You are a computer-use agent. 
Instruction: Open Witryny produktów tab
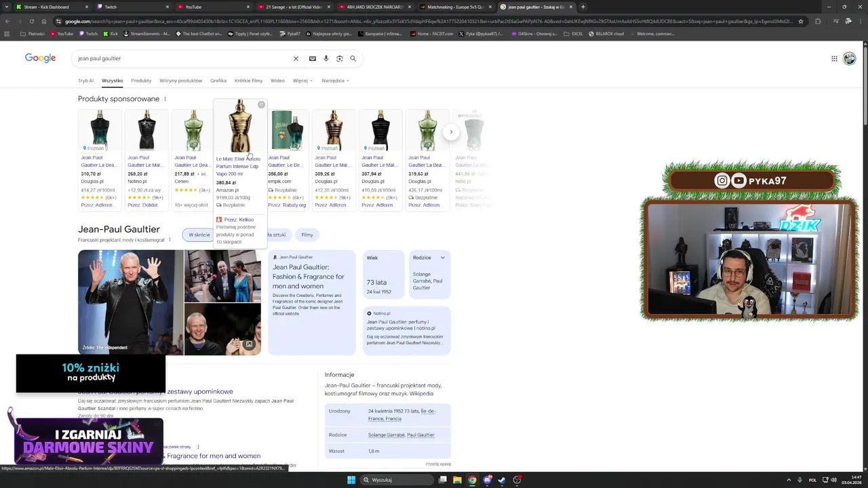[x=181, y=81]
